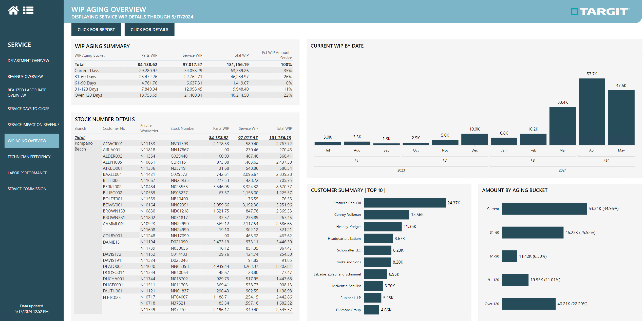
Task: Select Labor Performance in sidebar
Action: [x=27, y=173]
